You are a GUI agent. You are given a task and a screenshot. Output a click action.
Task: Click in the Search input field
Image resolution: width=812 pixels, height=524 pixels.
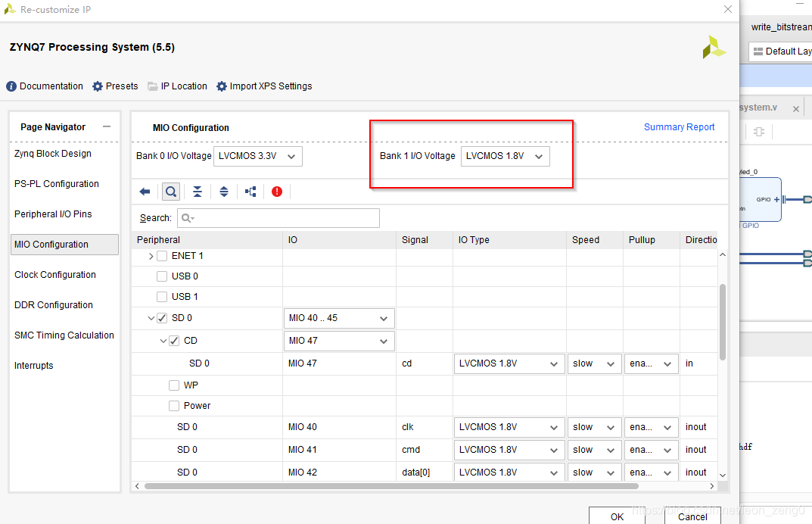point(278,218)
